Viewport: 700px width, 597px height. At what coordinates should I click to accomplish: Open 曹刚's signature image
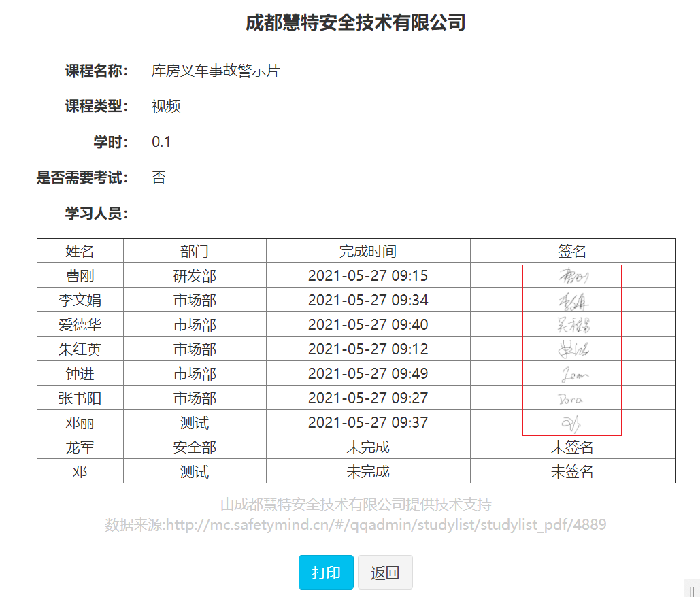573,276
